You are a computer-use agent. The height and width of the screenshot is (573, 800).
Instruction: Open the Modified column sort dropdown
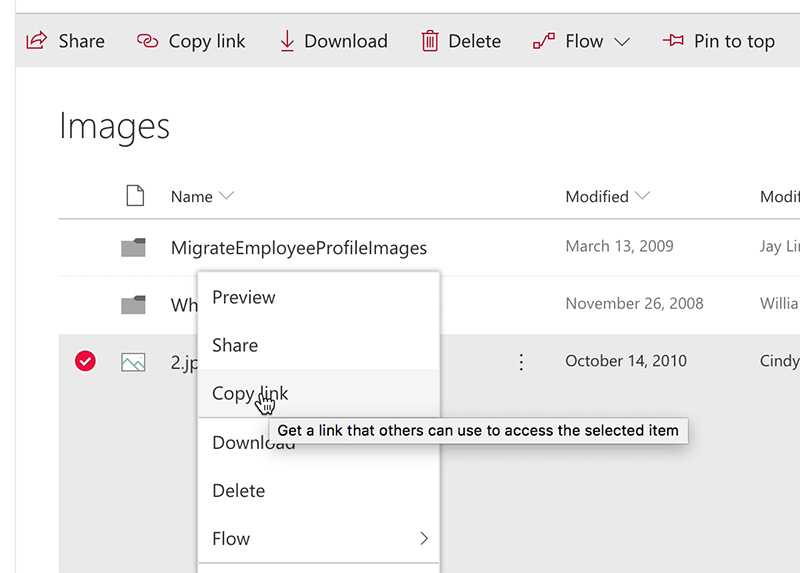(642, 196)
